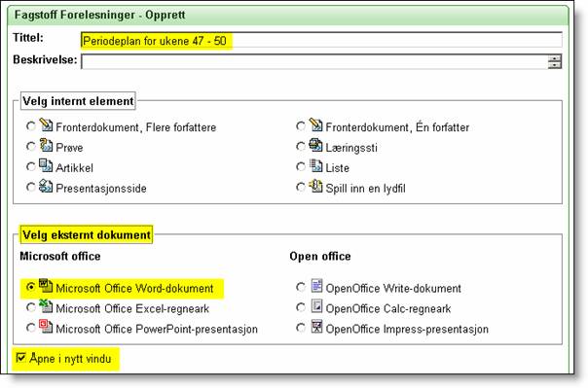This screenshot has width=588, height=388.
Task: Select Microsoft Office Excel-regneark radio button
Action: coord(31,307)
